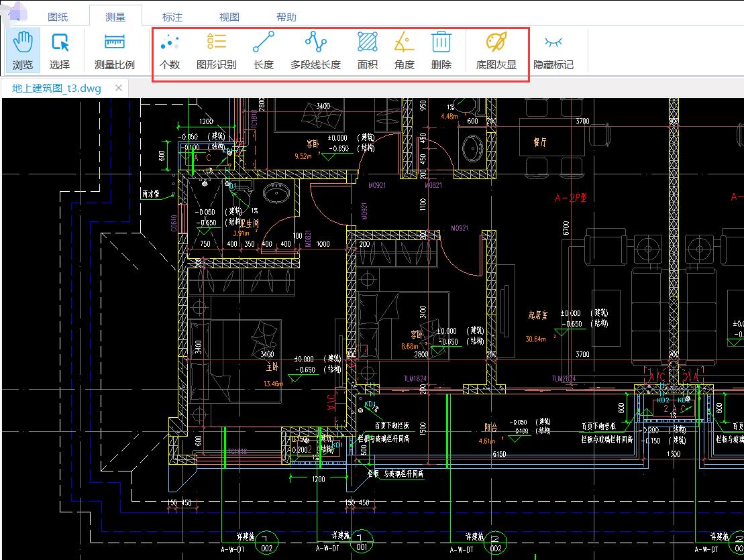Open the 标注 ribbon tab
The width and height of the screenshot is (744, 560).
(172, 17)
